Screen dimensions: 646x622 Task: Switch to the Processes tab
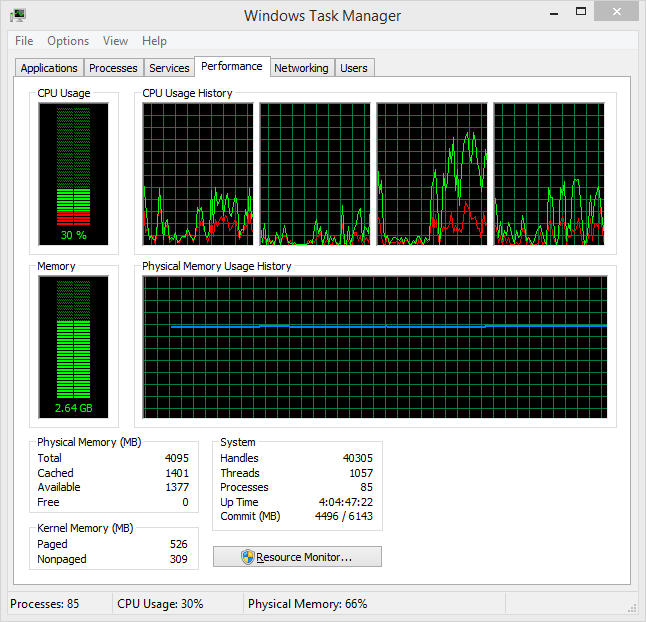113,68
